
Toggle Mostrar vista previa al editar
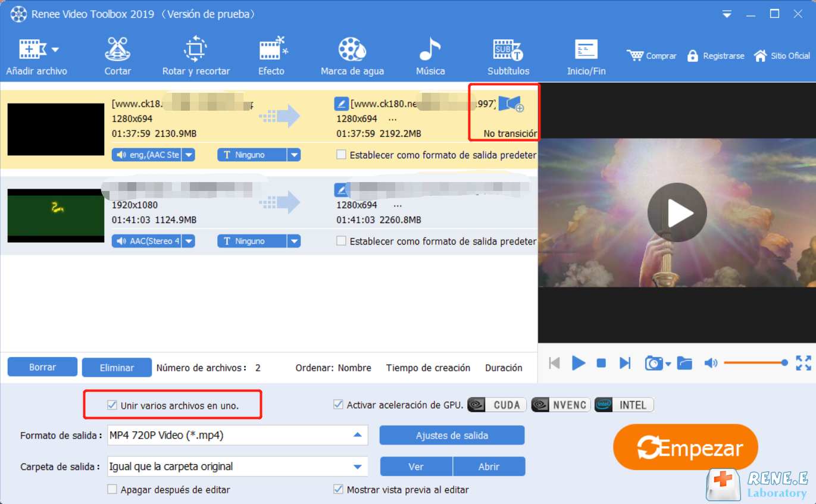(337, 489)
